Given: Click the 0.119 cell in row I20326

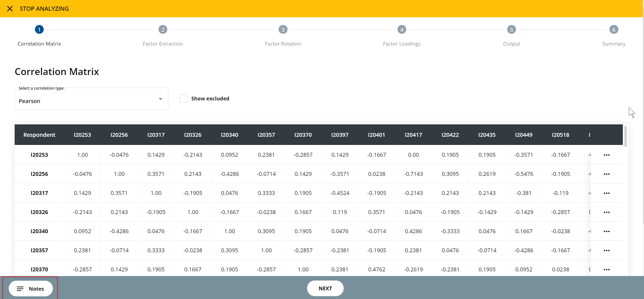Looking at the screenshot, I should [340, 212].
